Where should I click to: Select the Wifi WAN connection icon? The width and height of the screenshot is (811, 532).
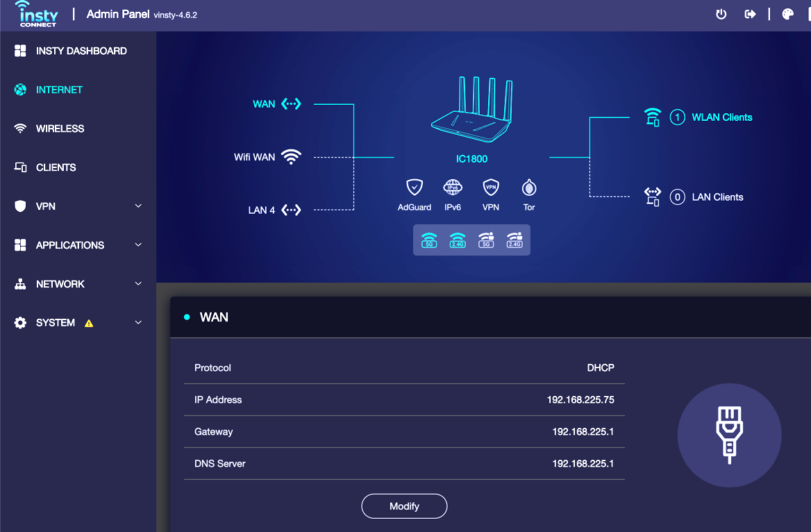click(291, 157)
